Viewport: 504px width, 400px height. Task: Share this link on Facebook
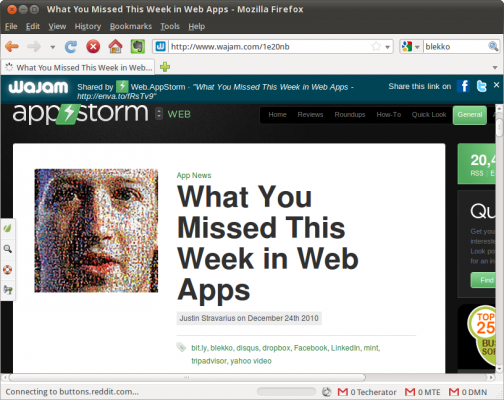[463, 86]
